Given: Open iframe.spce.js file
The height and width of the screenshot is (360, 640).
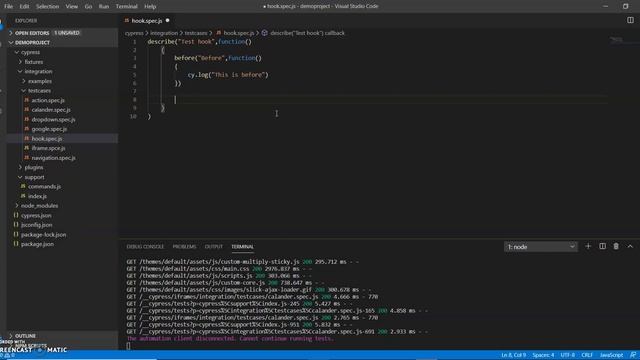Looking at the screenshot, I should pyautogui.click(x=48, y=148).
